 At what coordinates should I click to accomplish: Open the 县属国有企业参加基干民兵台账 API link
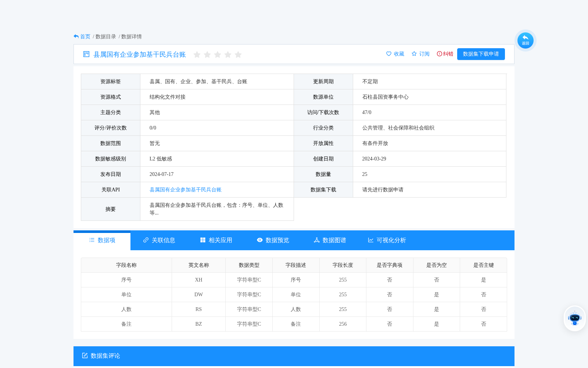click(x=186, y=190)
